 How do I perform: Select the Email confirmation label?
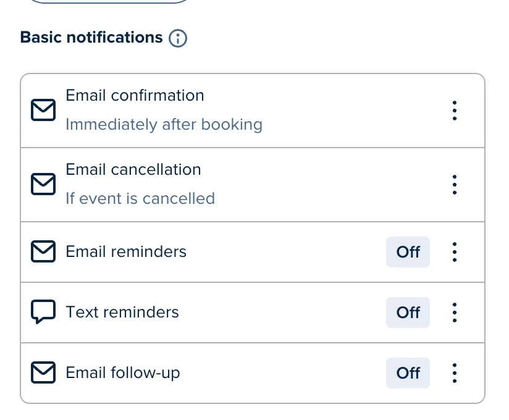coord(135,96)
